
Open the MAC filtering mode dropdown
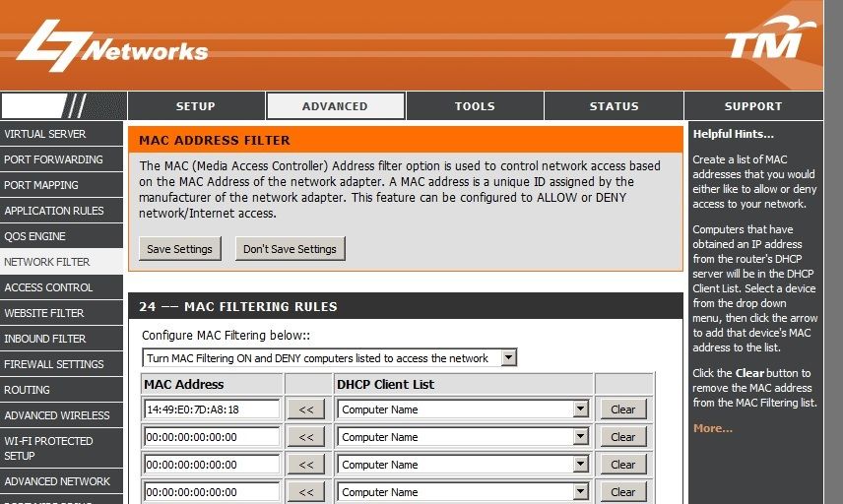329,358
